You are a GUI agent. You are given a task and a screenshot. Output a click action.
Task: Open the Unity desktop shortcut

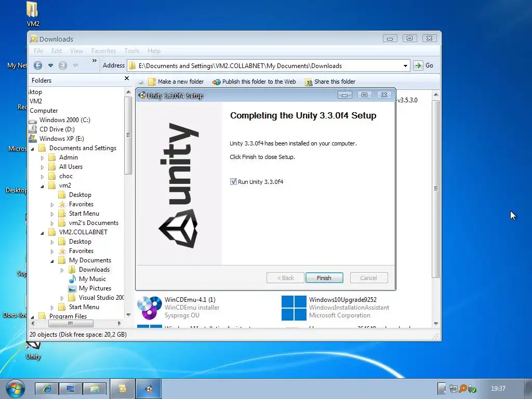point(33,351)
